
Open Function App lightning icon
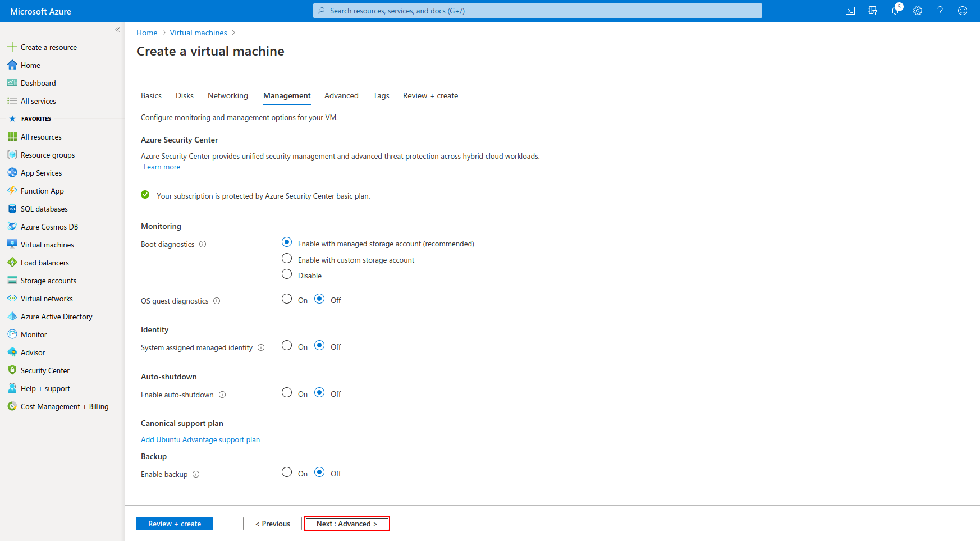point(12,191)
